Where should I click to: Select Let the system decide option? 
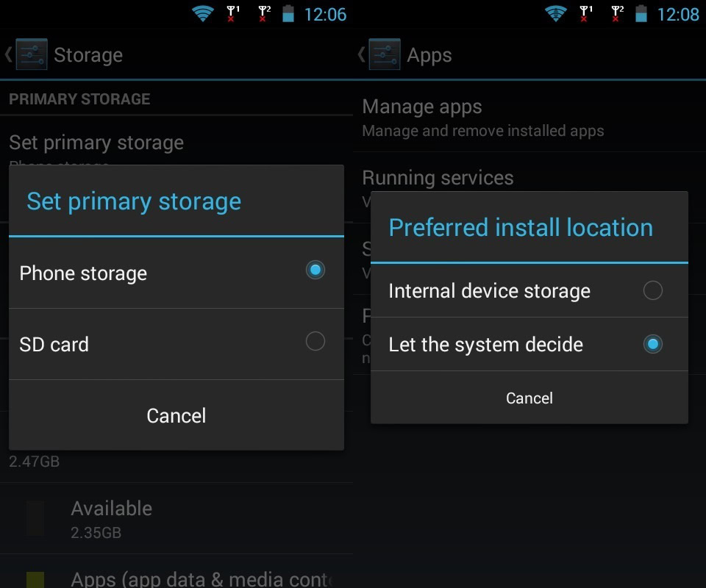coord(652,344)
